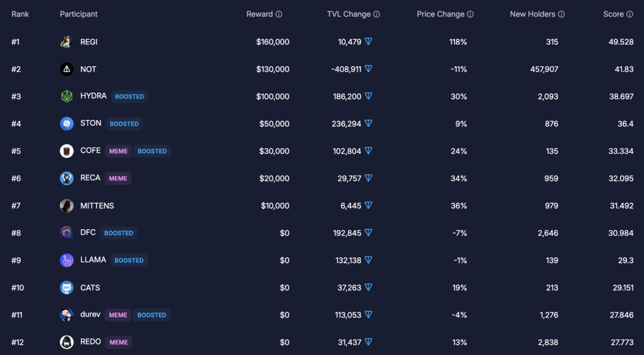The height and width of the screenshot is (355, 644).
Task: Click the TON symbol in REGI's TVL
Action: (368, 42)
